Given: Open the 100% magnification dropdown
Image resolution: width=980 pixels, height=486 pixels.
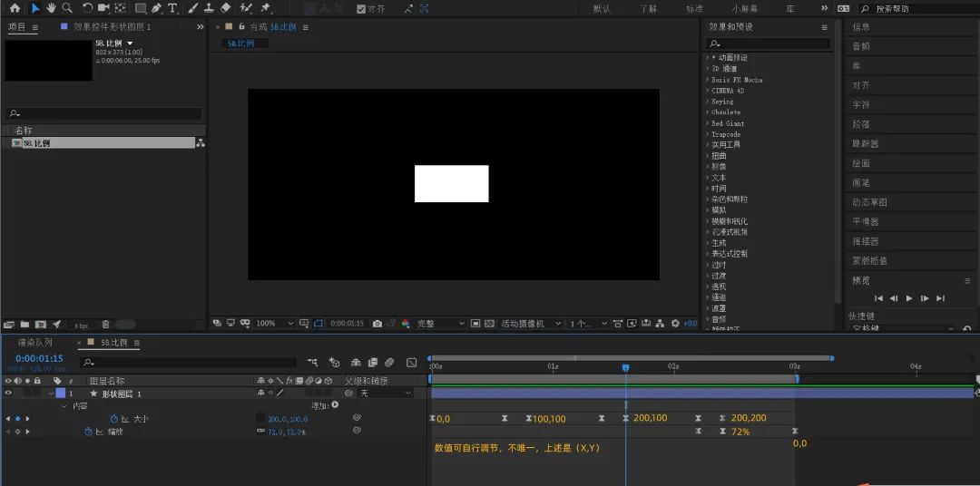Looking at the screenshot, I should 275,324.
